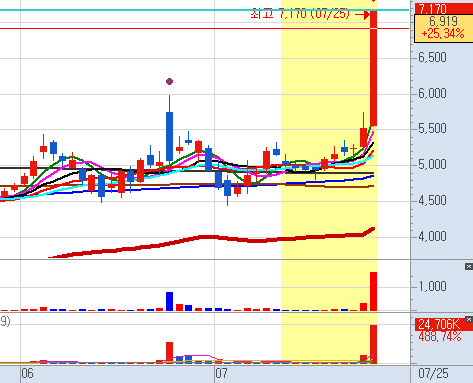The height and width of the screenshot is (383, 473).
Task: Click the 4,500 price axis label
Action: pos(432,200)
